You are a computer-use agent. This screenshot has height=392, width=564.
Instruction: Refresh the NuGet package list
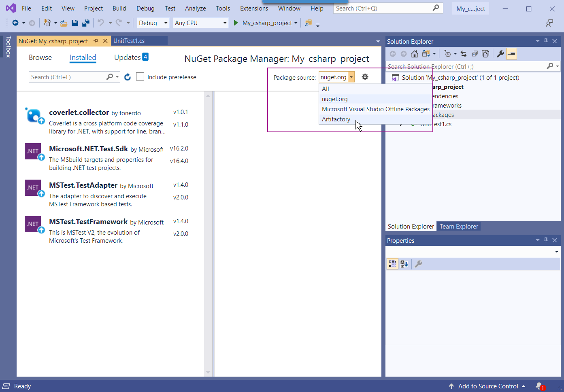(128, 77)
